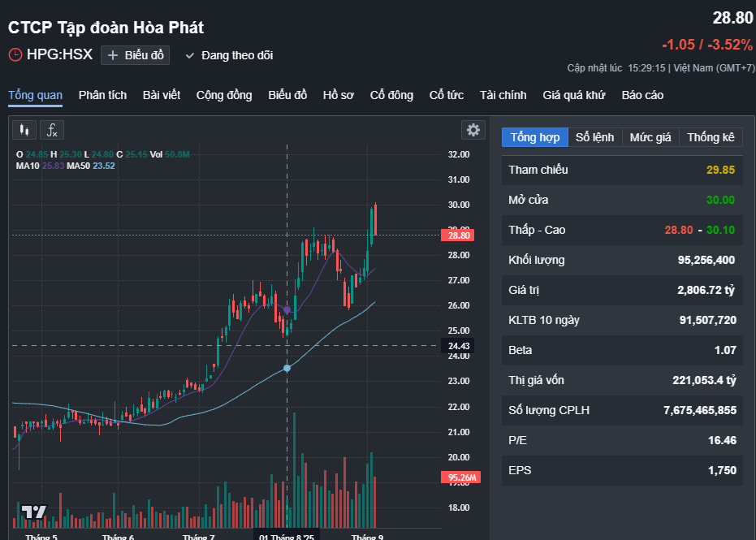This screenshot has height=540, width=756.
Task: Click the Báo cáo tab
Action: [642, 95]
